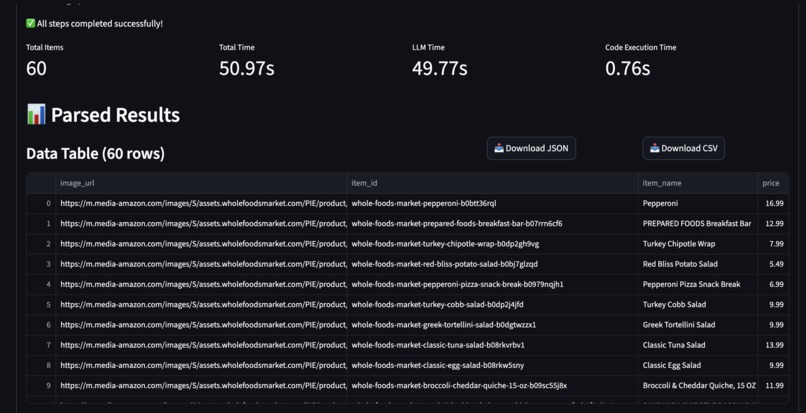Click item_id red-bliss-potato-salad-b0bj7glzqd

click(x=492, y=264)
